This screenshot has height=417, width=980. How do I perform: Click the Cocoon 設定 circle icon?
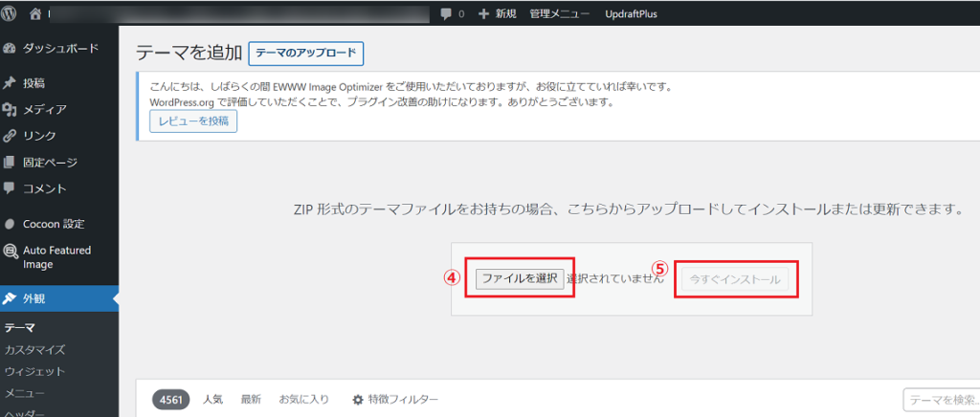point(9,224)
